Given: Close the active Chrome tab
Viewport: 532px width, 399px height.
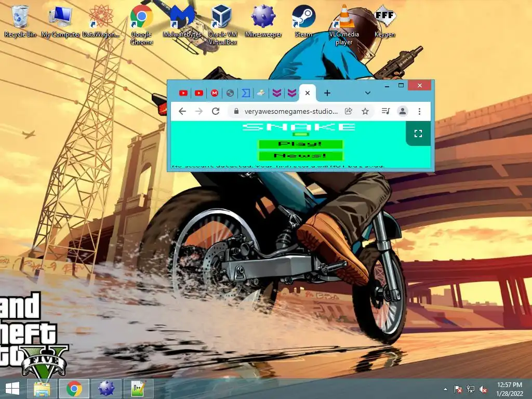Looking at the screenshot, I should [308, 93].
